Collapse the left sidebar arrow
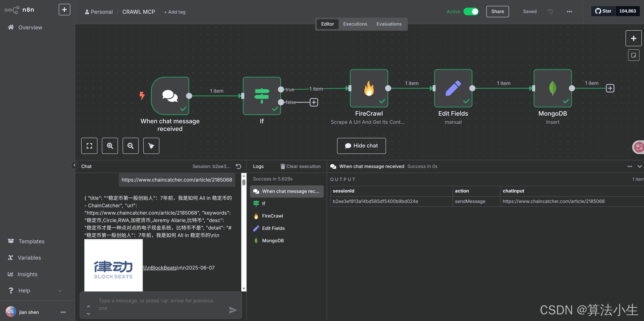Screen dimensions: 644x321 click(x=74, y=165)
